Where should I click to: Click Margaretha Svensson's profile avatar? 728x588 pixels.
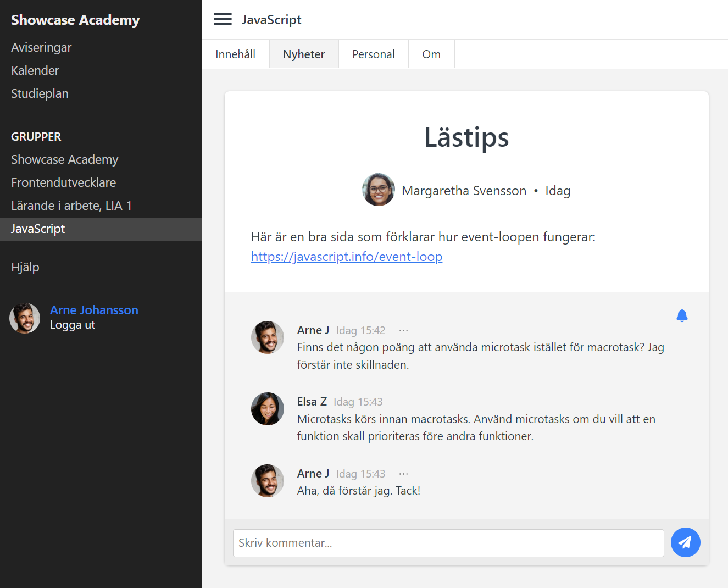click(377, 189)
